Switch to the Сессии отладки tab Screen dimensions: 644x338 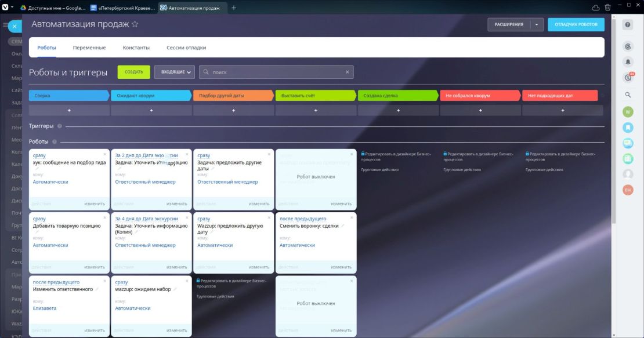point(186,48)
